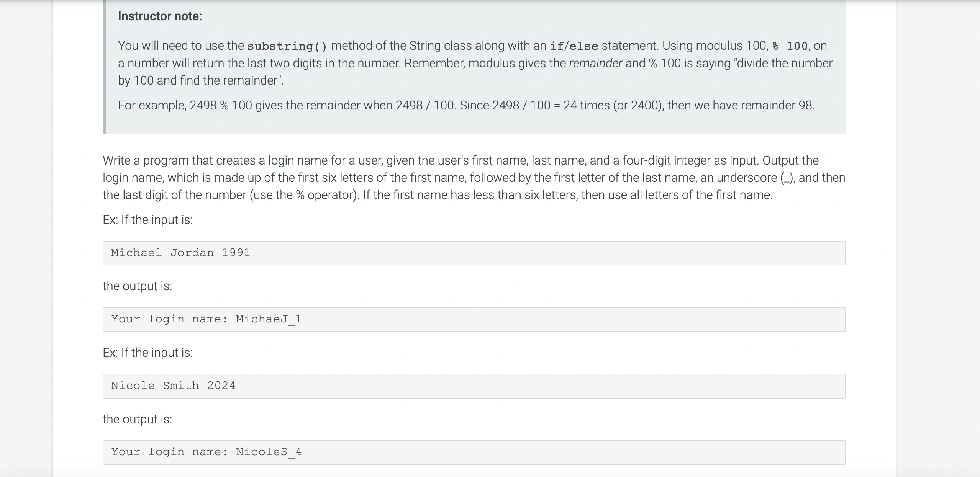The height and width of the screenshot is (477, 980).
Task: Select the "Nicole Smith 2024" input code box
Action: click(474, 386)
